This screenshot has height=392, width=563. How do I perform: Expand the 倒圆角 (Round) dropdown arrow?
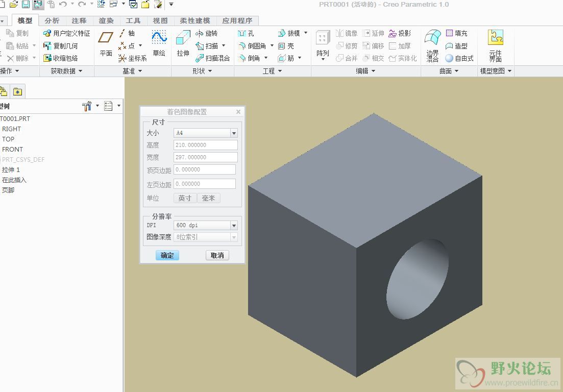[x=272, y=45]
